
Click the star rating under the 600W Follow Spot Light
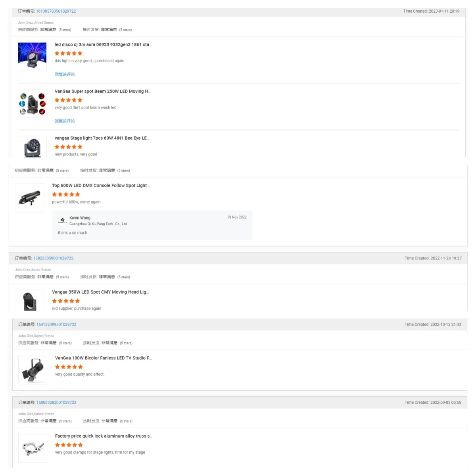(x=66, y=194)
